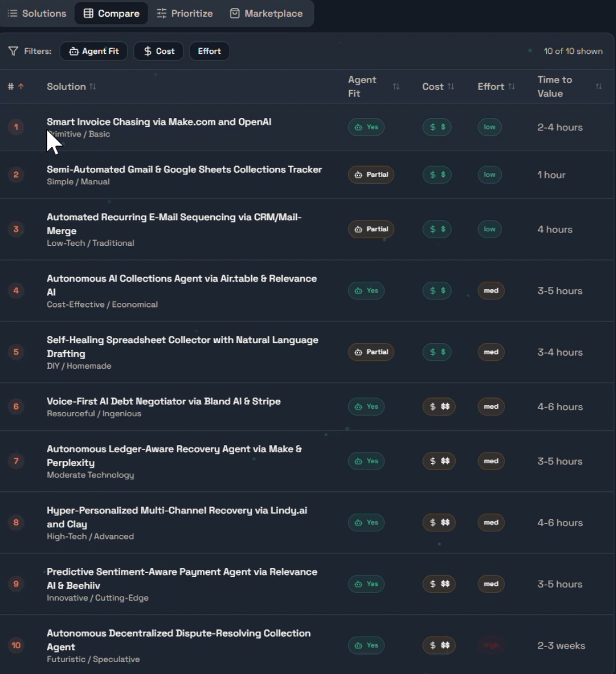This screenshot has width=616, height=674.
Task: Click cost badge for Voice-First Debt Negotiator
Action: pyautogui.click(x=439, y=407)
